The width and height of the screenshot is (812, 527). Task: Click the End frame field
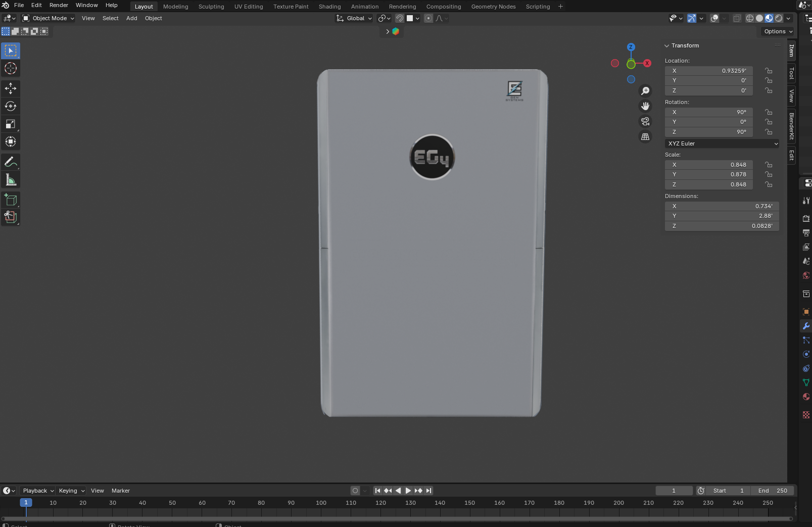pyautogui.click(x=773, y=491)
